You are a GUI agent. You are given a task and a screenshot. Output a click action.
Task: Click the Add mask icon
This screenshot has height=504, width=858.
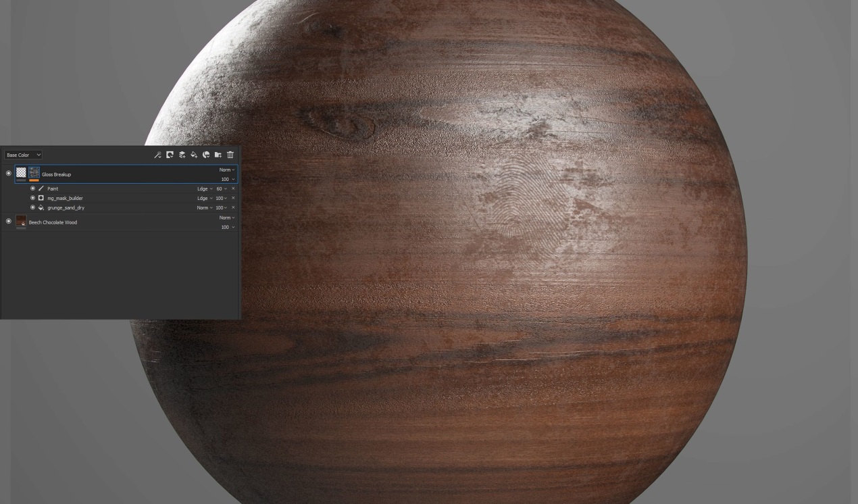[x=170, y=155]
